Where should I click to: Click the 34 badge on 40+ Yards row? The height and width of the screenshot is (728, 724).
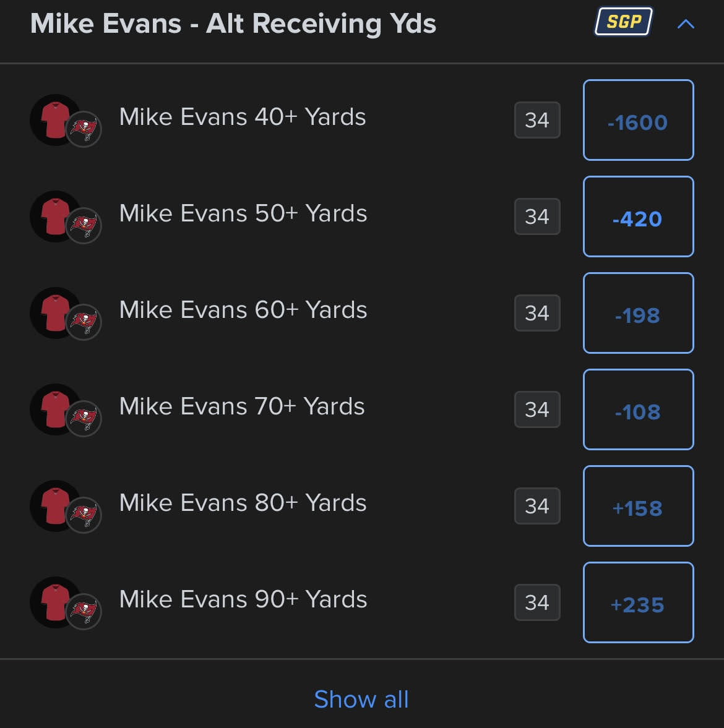(537, 120)
